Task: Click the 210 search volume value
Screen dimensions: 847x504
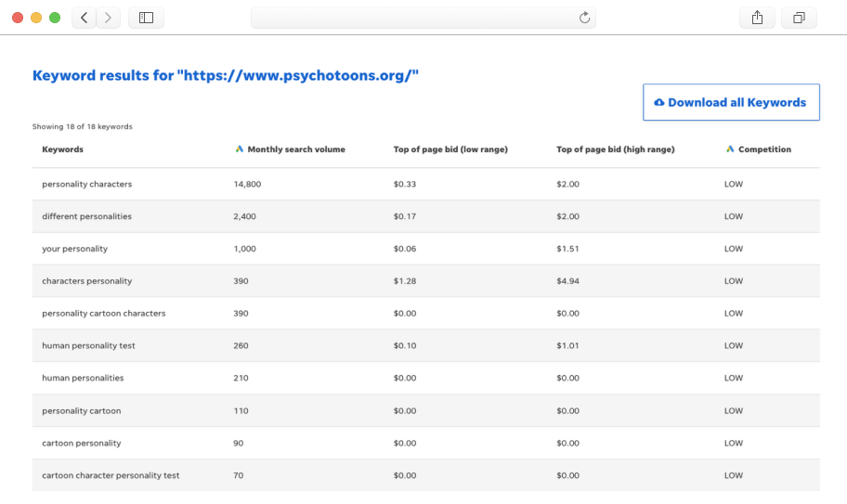Action: (x=241, y=379)
